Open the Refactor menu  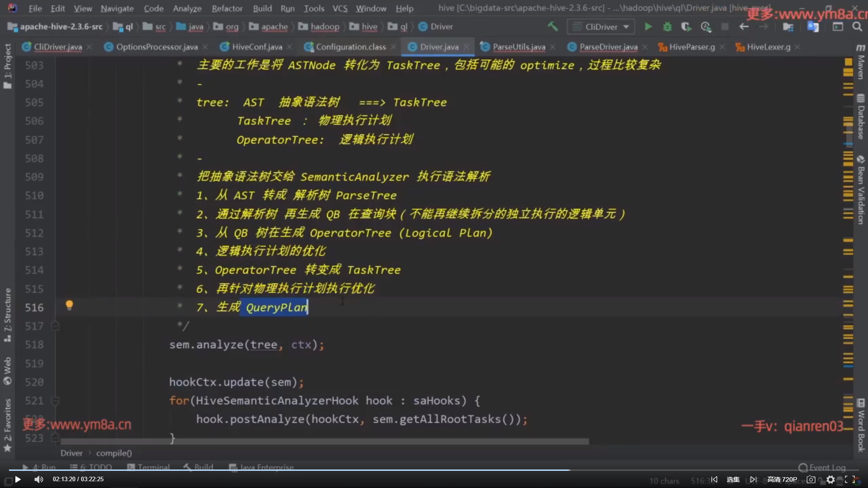click(x=227, y=8)
